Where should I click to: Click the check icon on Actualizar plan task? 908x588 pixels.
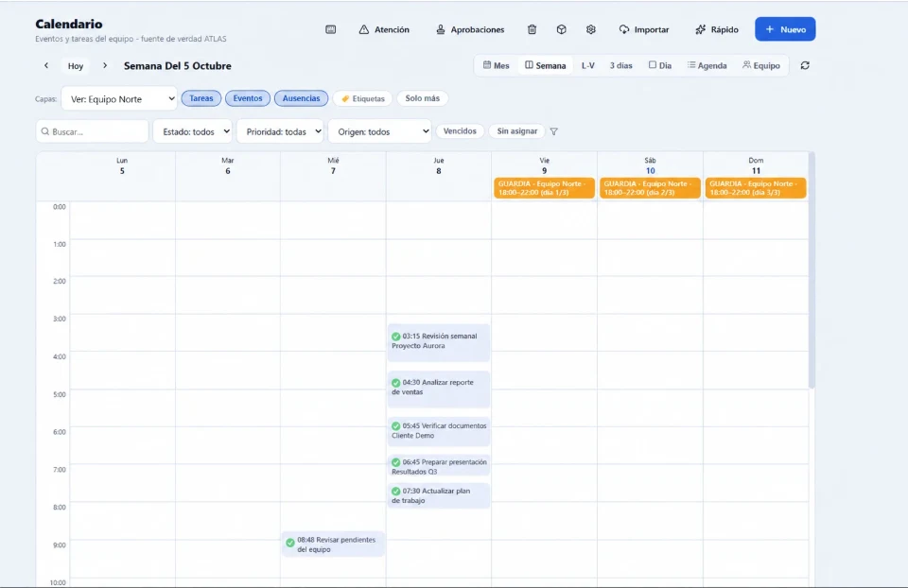[x=396, y=492]
